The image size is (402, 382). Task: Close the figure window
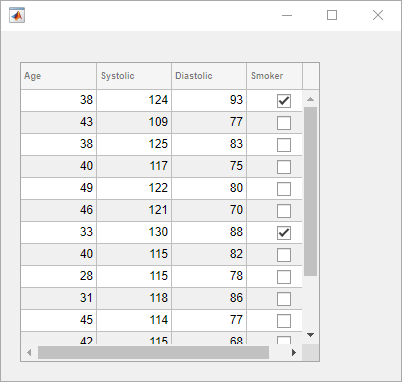(378, 15)
